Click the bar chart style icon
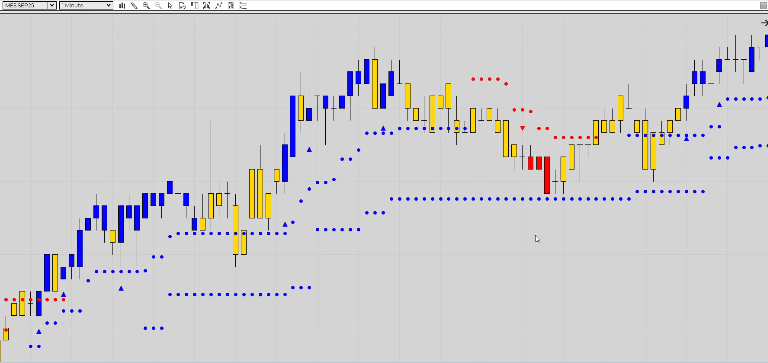Image resolution: width=768 pixels, height=363 pixels. click(121, 5)
